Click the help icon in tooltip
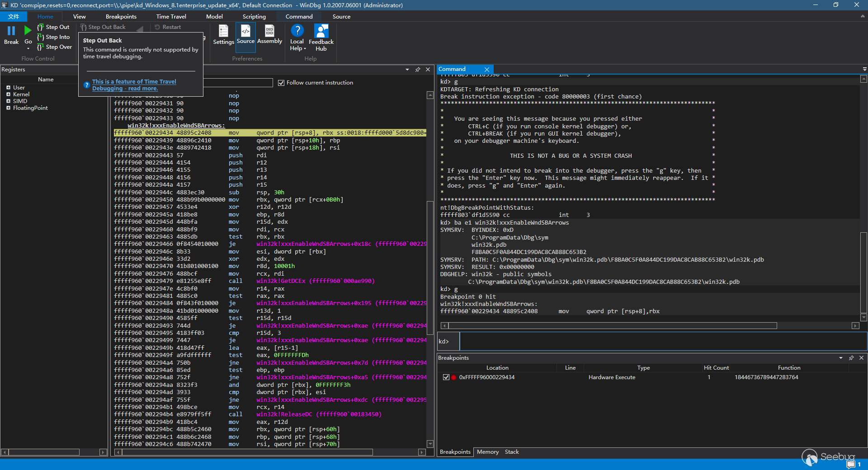The image size is (868, 470). [x=87, y=85]
